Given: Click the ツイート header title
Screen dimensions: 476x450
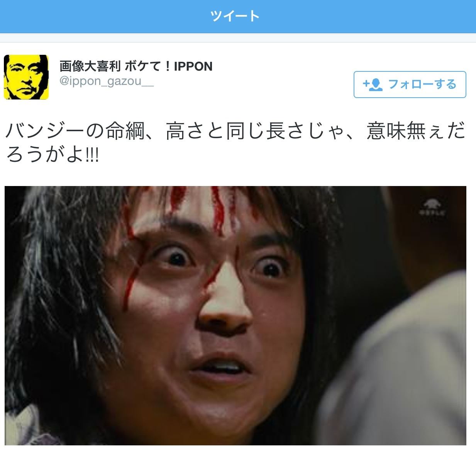Looking at the screenshot, I should click(x=235, y=16).
